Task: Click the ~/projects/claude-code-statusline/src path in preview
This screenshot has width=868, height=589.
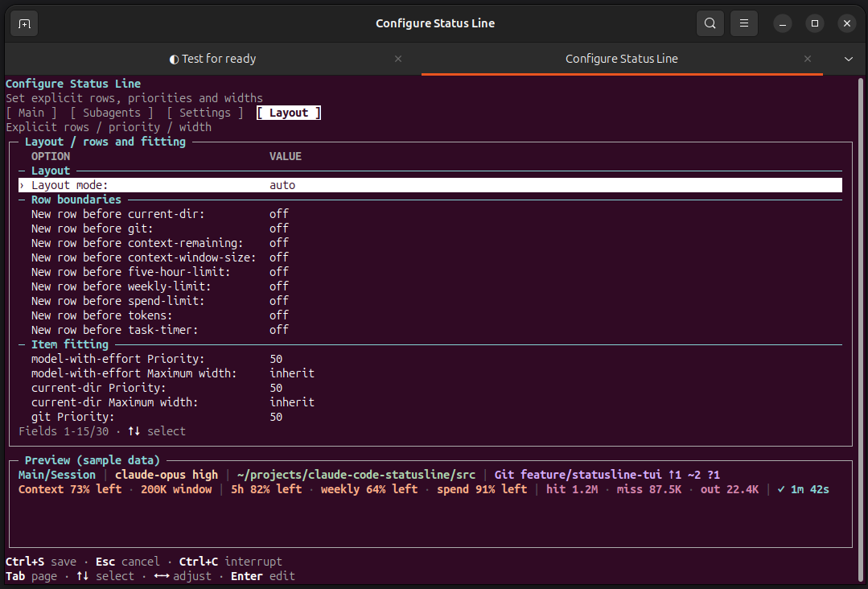Action: 356,475
